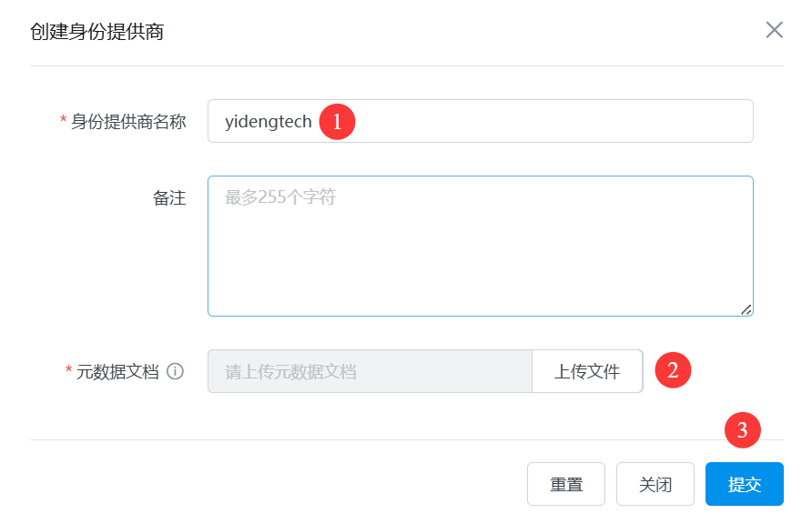Image resolution: width=812 pixels, height=524 pixels.
Task: Click the info icon beside 元数据文档
Action: pyautogui.click(x=176, y=371)
